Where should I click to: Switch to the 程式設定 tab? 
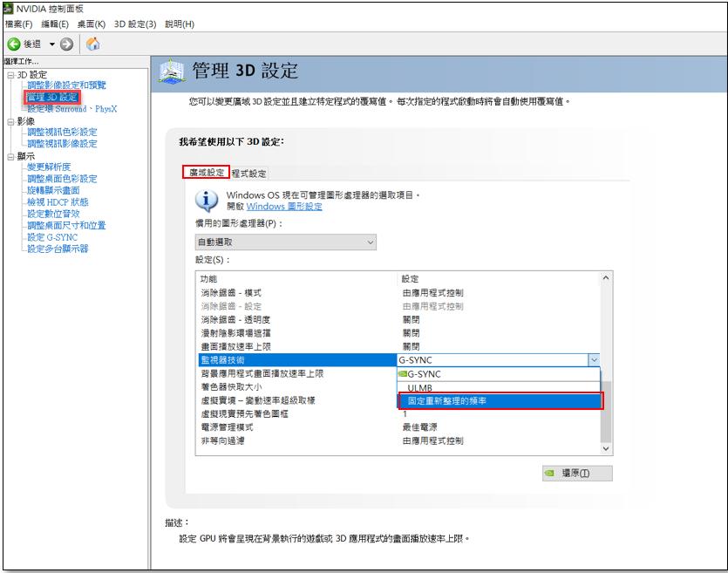(248, 174)
